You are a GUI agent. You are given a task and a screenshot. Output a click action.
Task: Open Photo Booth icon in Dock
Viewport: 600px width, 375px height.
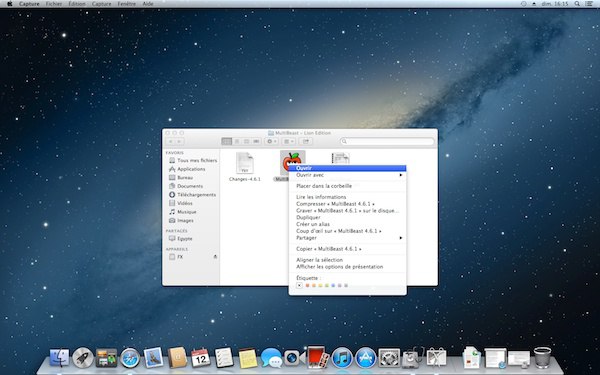[x=318, y=357]
